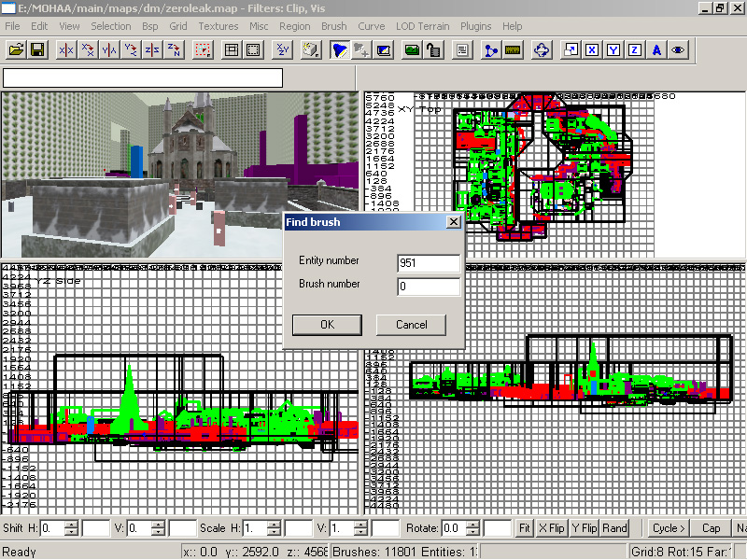747x560 pixels.
Task: Close the Find brush dialog
Action: (454, 222)
